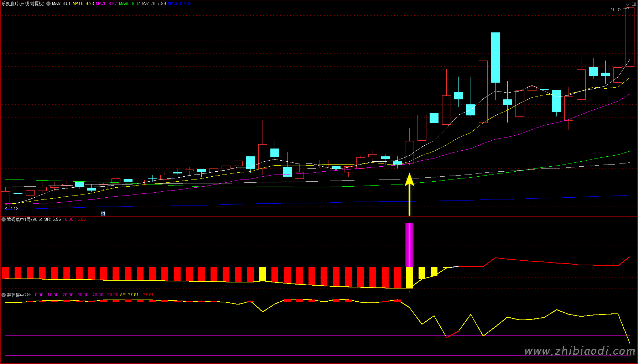Click the diamond icon at top right

627,4
